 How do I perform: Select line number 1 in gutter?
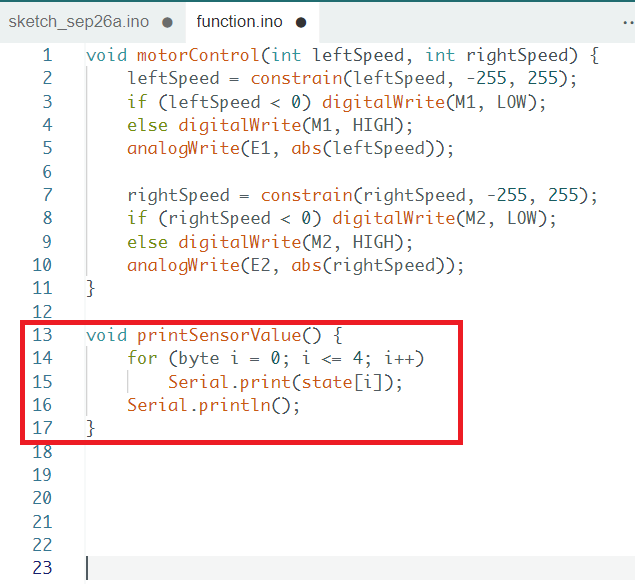tap(46, 55)
